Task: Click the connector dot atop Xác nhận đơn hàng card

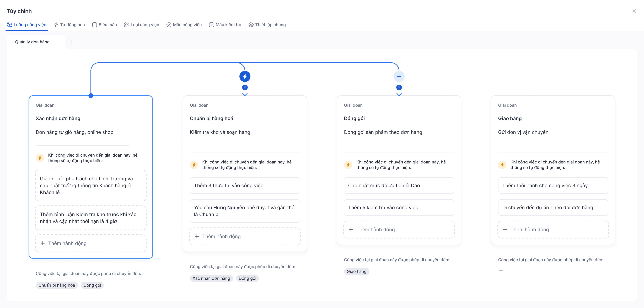Action: 91,96
